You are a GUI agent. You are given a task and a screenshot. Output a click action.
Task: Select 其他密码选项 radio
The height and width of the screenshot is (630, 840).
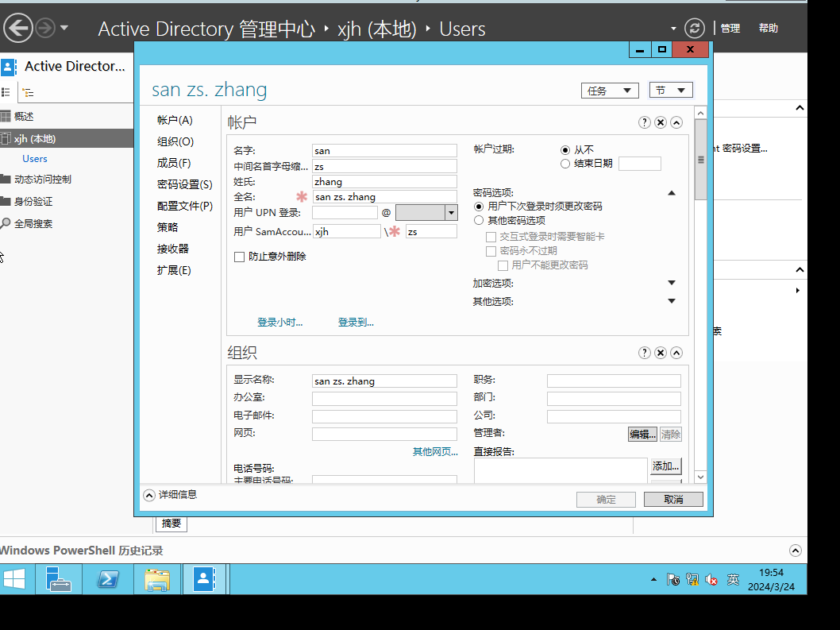(x=479, y=220)
